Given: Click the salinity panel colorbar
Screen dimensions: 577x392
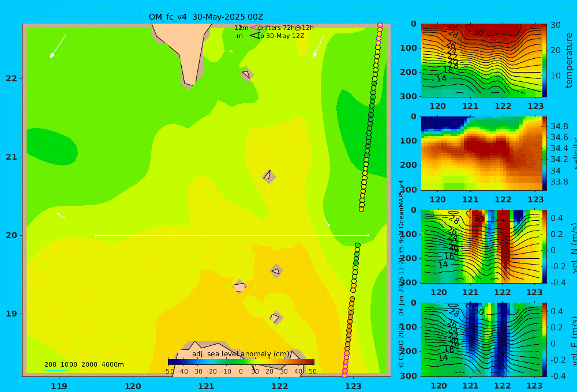Looking at the screenshot, I should [545, 153].
